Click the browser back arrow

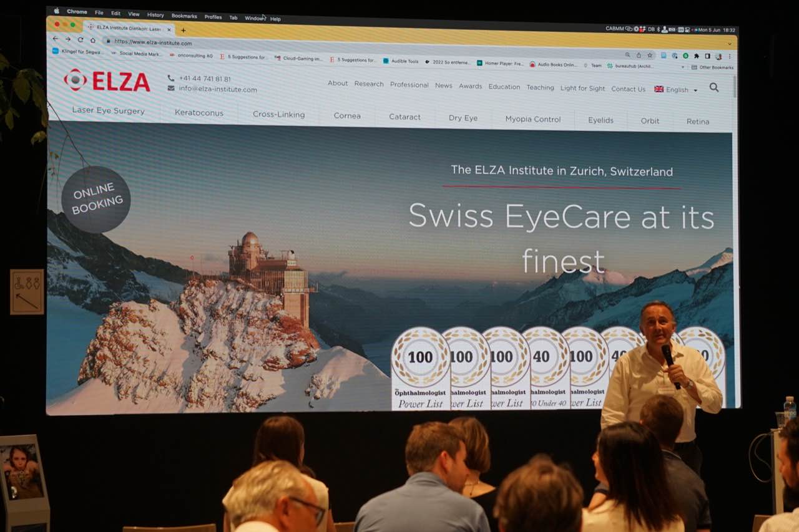point(55,39)
